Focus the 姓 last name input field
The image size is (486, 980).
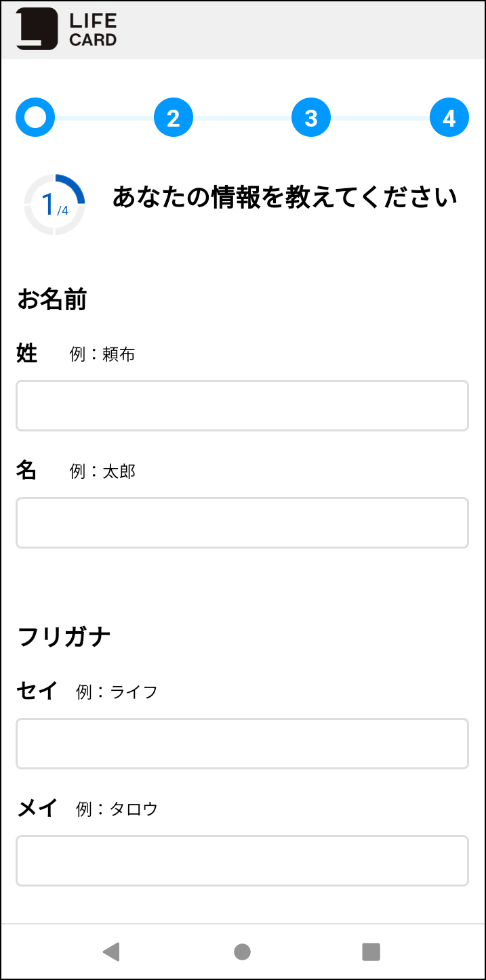242,406
